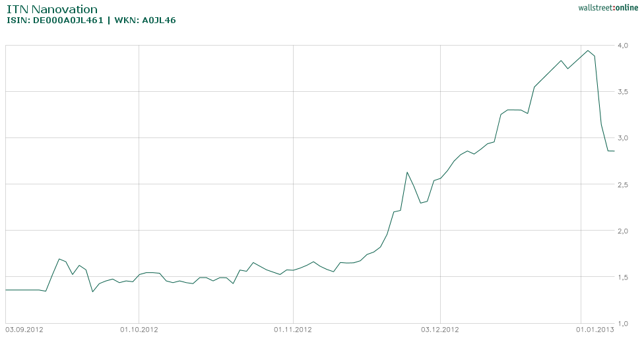Select the 01.01.2013 date label
The width and height of the screenshot is (644, 337).
click(x=595, y=328)
